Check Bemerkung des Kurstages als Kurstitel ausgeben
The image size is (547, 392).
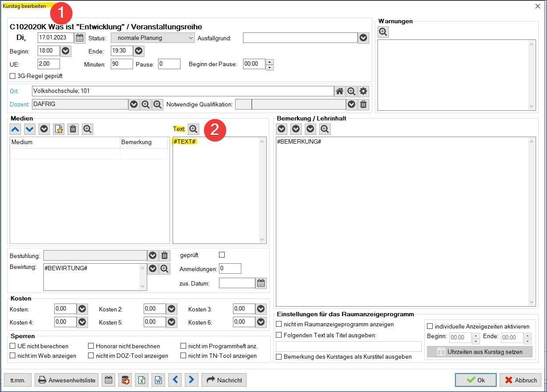point(279,357)
